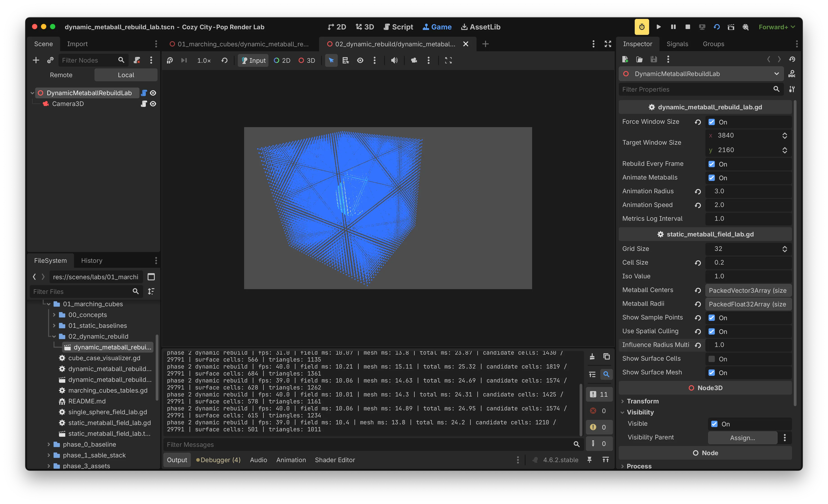Click the Add Node plus icon
The image size is (828, 504).
(36, 60)
